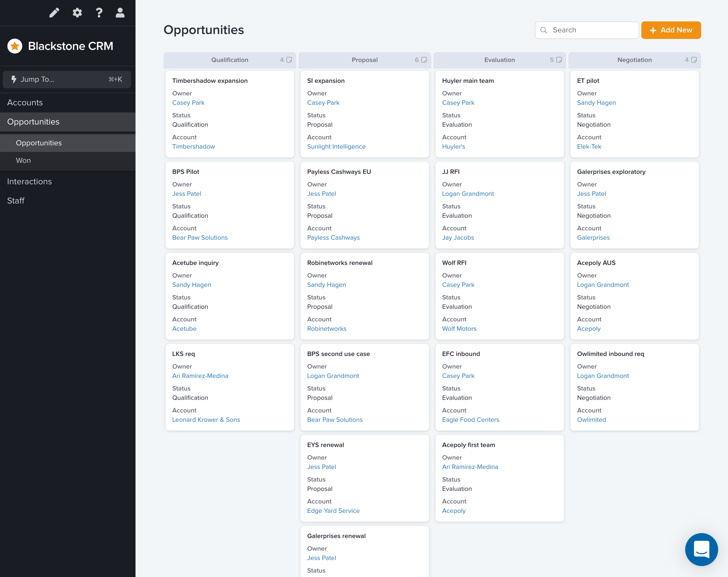Click the Qualification column header
Viewport: 728px width, 577px height.
[230, 60]
